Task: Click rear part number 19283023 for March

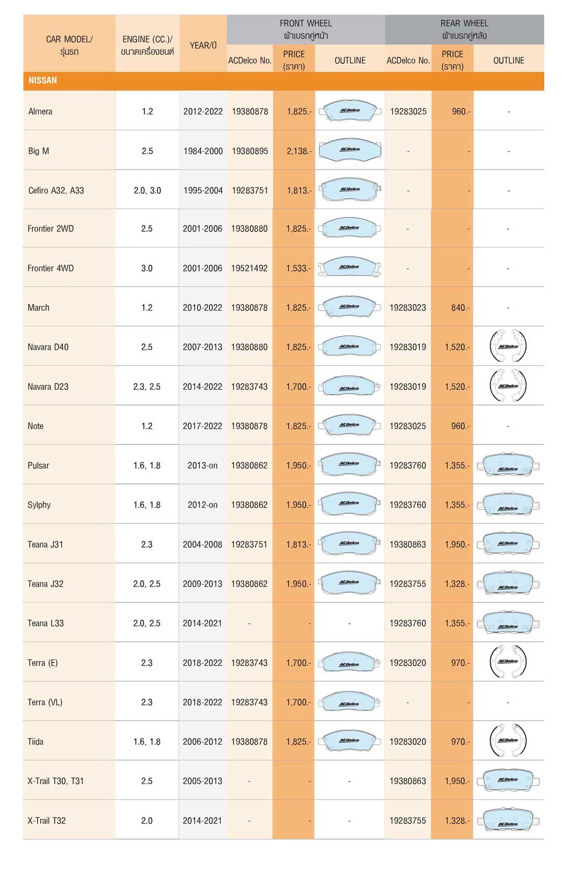Action: [408, 308]
